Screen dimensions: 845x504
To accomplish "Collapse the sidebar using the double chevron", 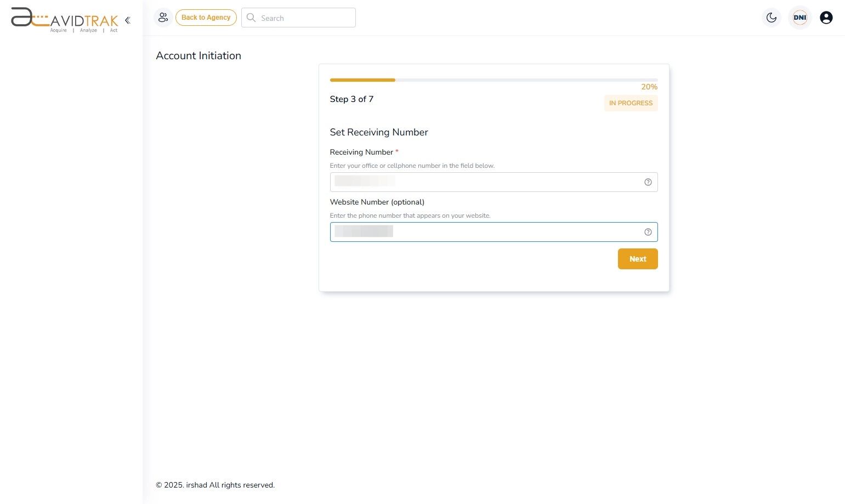I will tap(127, 20).
